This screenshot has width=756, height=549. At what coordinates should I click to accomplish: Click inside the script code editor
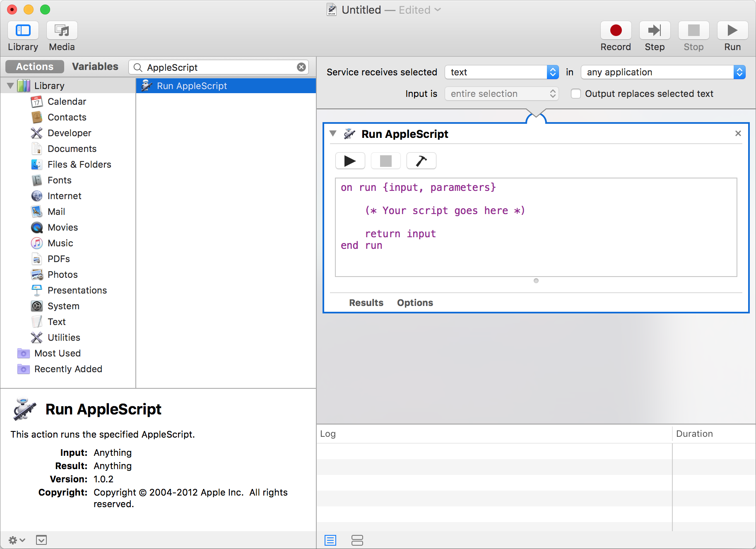click(x=536, y=227)
